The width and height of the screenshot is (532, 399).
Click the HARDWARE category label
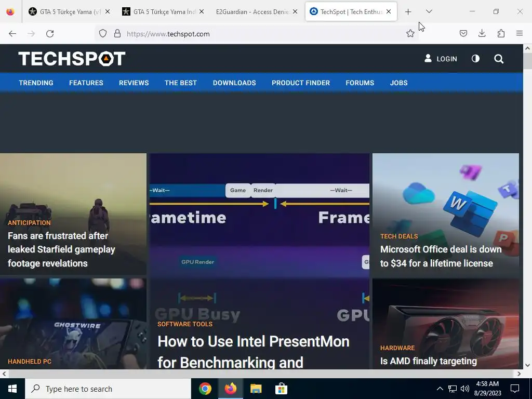[397, 348]
